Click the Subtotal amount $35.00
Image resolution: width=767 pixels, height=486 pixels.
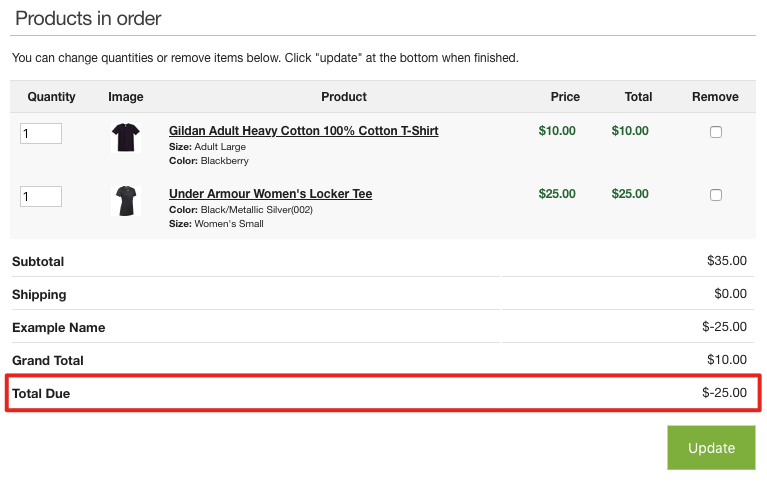click(727, 261)
